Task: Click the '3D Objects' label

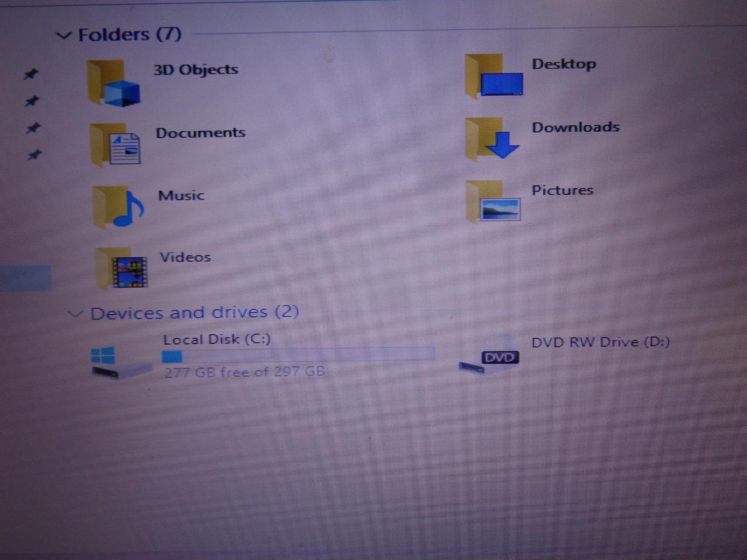Action: pos(196,69)
